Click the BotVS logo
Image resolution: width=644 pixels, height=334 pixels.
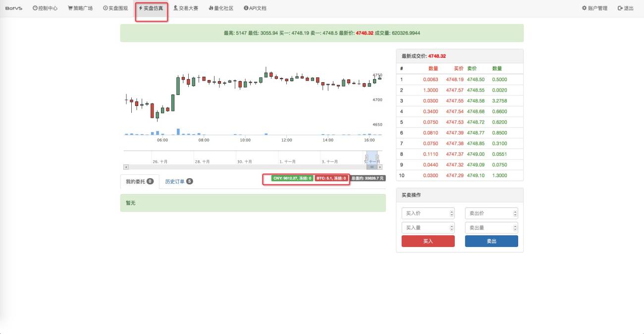tap(14, 8)
